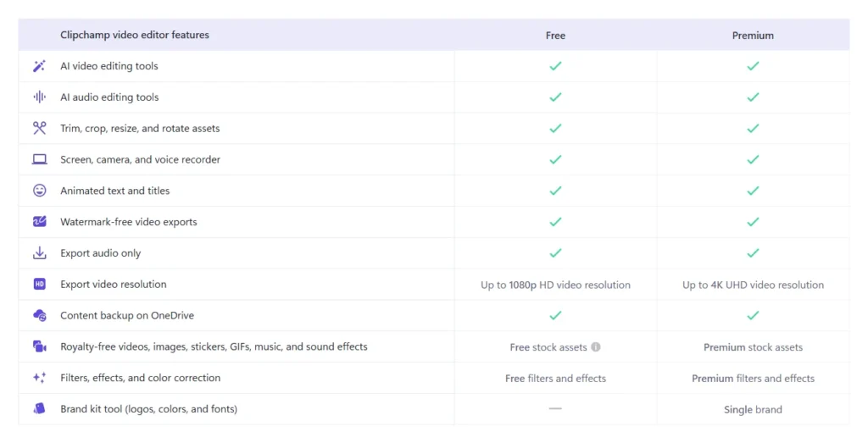Select the scissors trim icon
Image resolution: width=868 pixels, height=443 pixels.
coord(39,128)
